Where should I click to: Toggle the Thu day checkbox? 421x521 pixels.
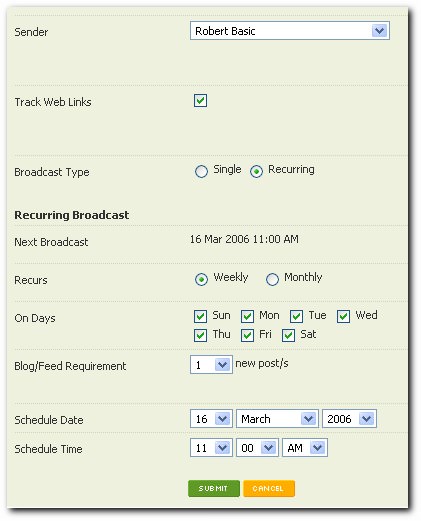click(x=200, y=335)
